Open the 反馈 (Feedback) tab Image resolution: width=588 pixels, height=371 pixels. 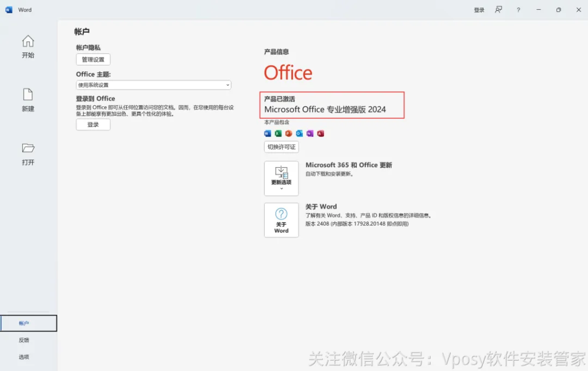point(24,340)
